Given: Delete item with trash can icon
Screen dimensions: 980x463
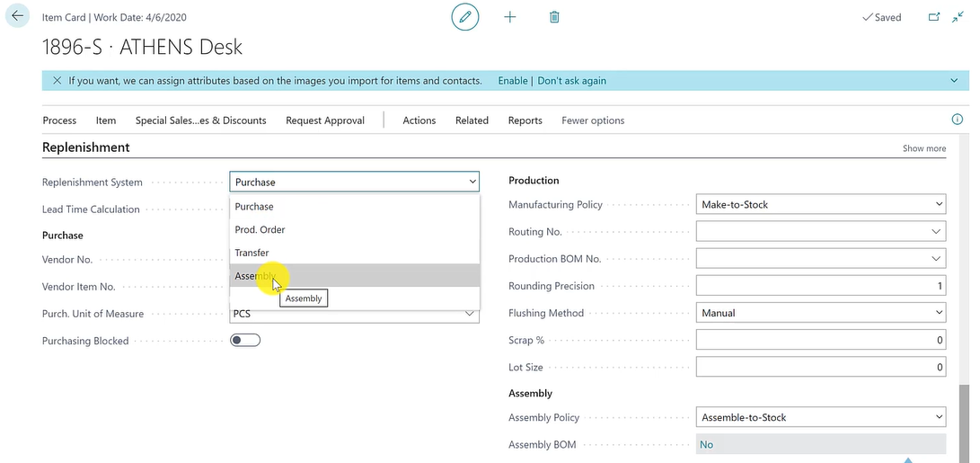Looking at the screenshot, I should pos(553,17).
